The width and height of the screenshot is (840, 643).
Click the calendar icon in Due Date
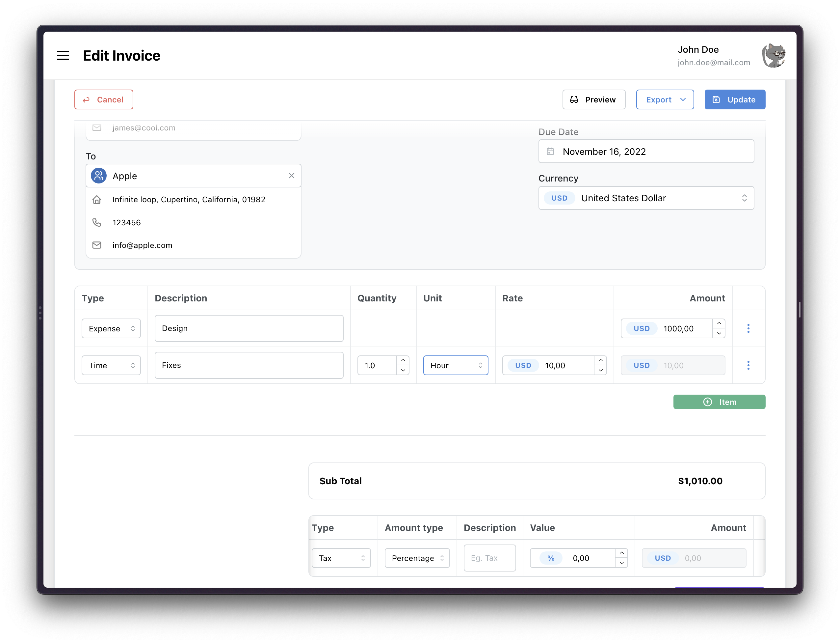click(550, 152)
